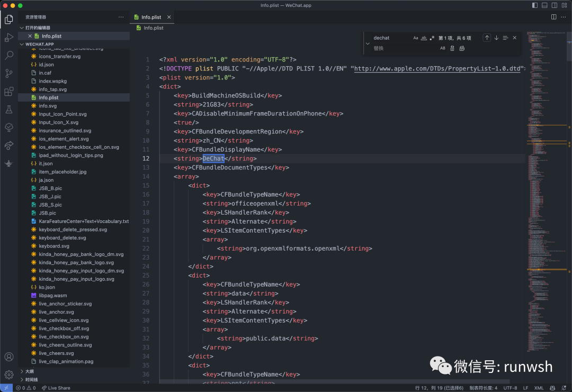
Task: Replace current match button
Action: click(x=452, y=48)
